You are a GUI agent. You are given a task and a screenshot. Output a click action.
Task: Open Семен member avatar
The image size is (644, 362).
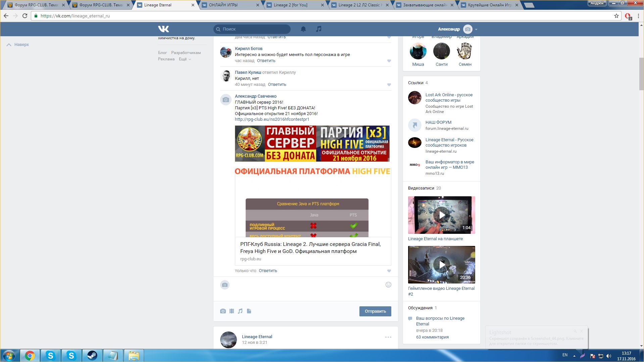coord(465,51)
